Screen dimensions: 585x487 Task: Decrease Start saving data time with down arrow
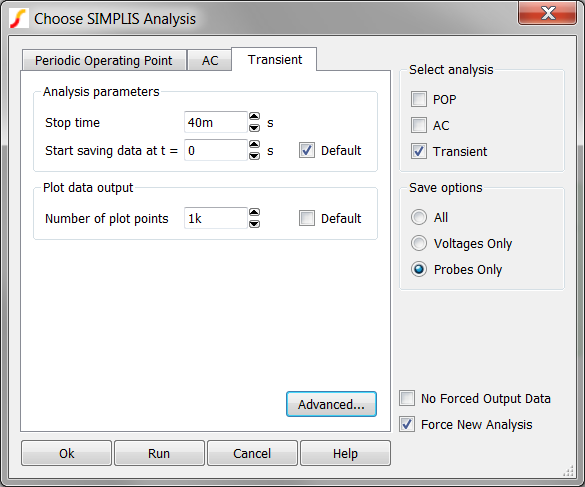pyautogui.click(x=254, y=156)
